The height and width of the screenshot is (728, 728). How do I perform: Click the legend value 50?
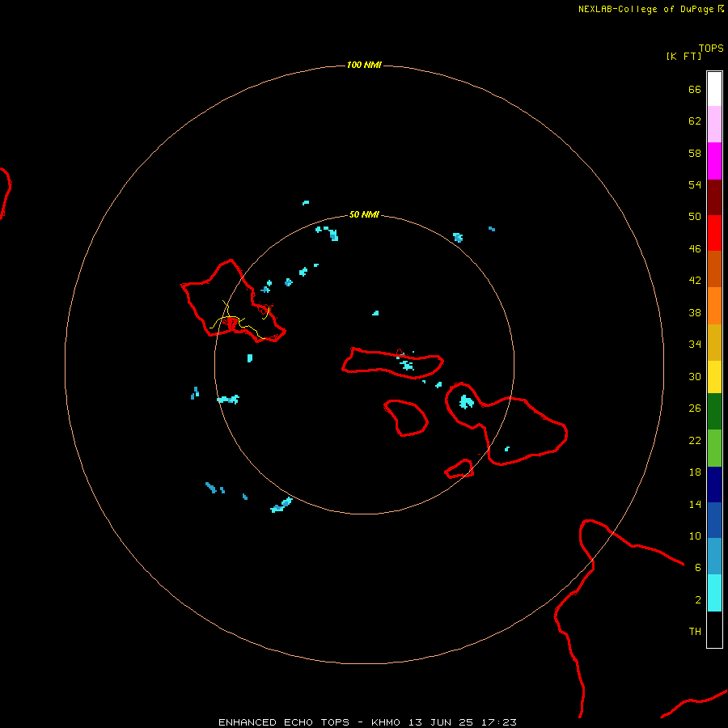coord(695,216)
